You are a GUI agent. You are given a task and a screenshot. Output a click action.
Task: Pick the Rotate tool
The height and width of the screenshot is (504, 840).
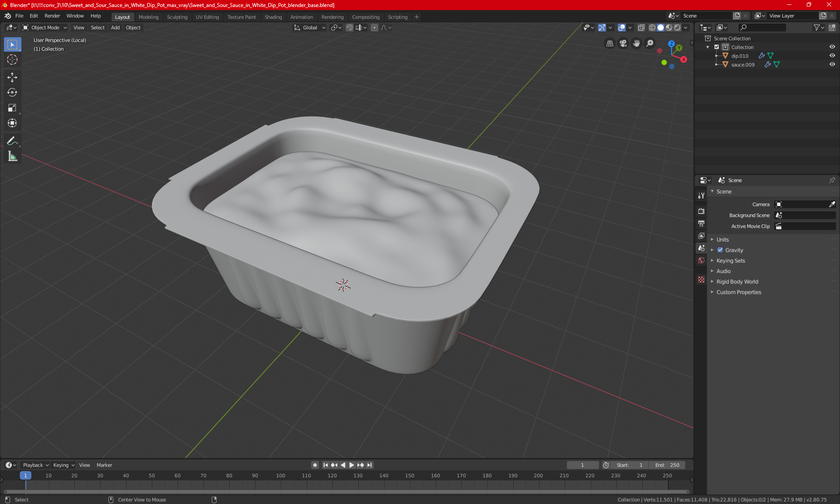12,92
